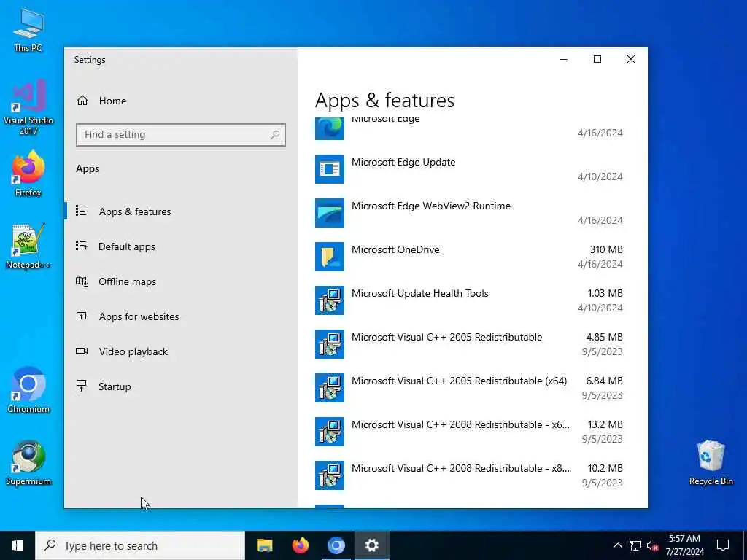Screen dimensions: 747x560
Task: Open Default apps section
Action: pos(127,246)
